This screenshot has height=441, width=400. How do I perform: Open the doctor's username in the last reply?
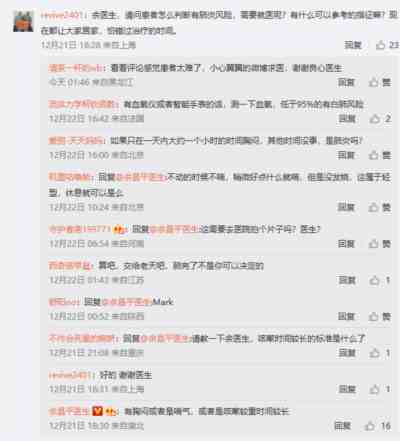pos(69,411)
